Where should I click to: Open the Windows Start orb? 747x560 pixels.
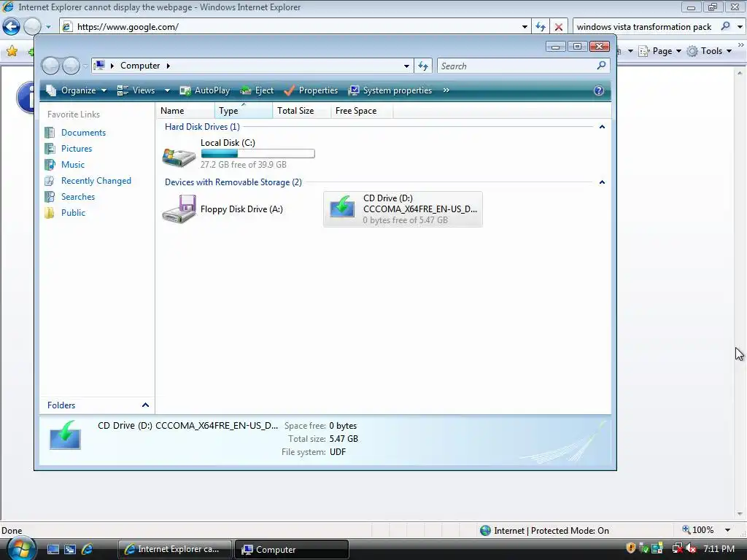coord(20,548)
